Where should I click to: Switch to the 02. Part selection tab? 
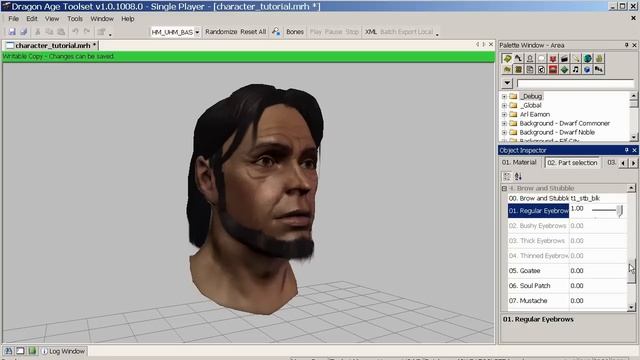[572, 162]
